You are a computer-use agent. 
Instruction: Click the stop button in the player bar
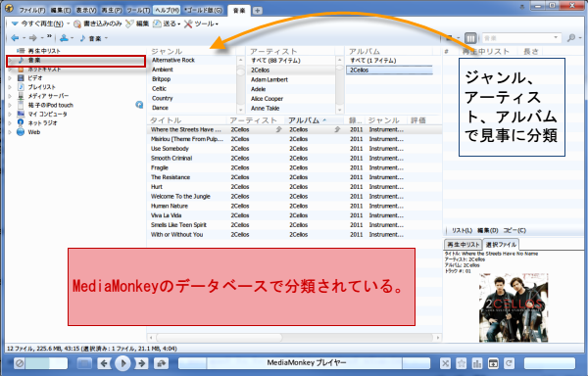click(x=84, y=363)
